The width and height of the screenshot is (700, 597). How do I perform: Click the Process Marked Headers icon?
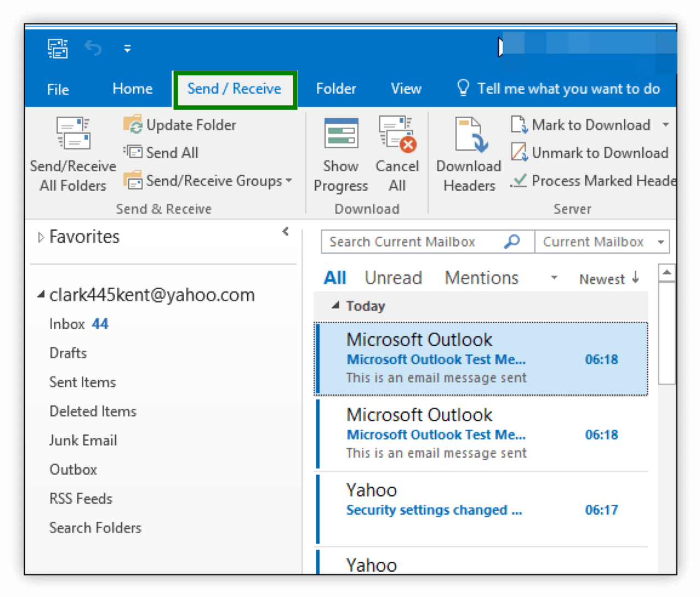click(x=519, y=180)
